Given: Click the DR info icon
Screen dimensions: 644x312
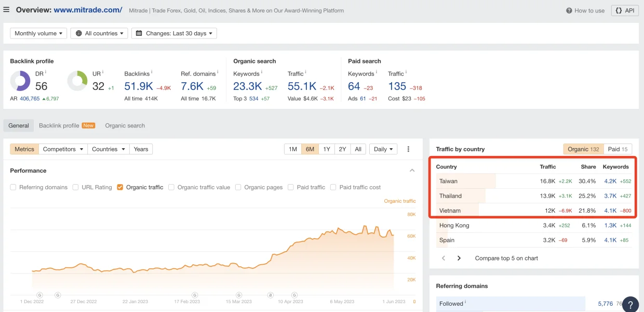Looking at the screenshot, I should [46, 73].
